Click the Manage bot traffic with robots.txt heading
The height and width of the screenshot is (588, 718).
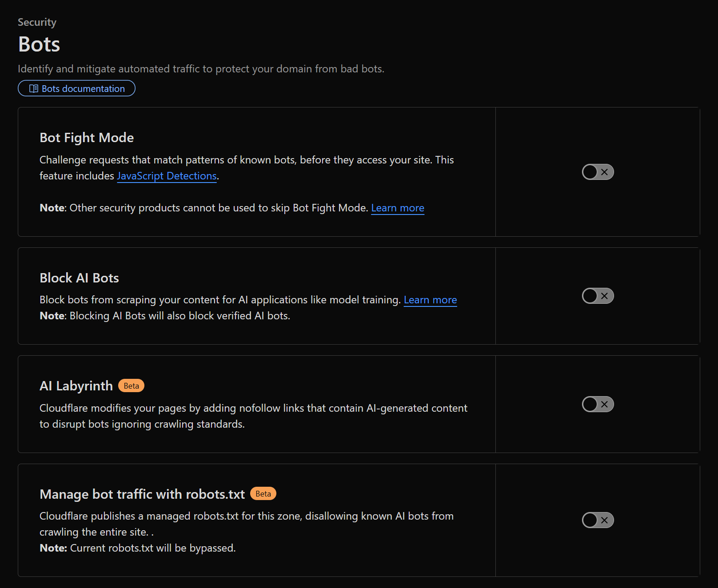[142, 494]
